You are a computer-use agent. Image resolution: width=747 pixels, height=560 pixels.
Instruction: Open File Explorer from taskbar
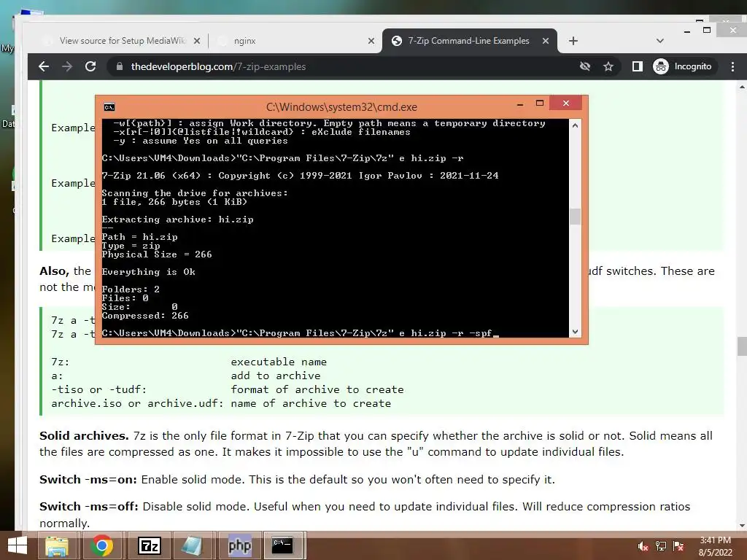tap(57, 545)
